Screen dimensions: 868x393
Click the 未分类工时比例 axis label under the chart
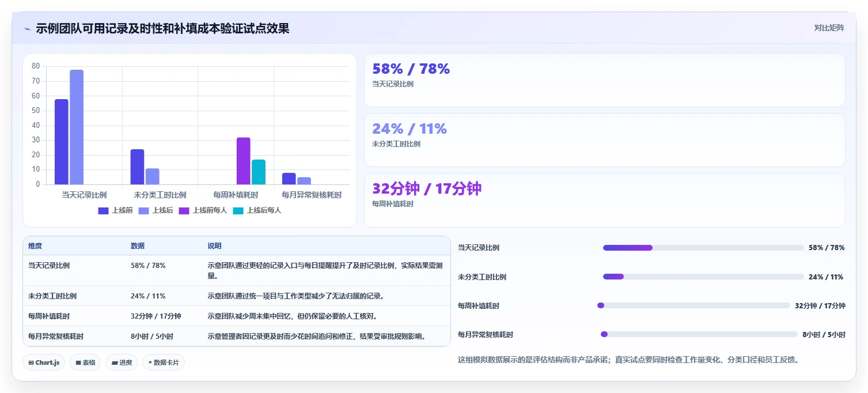click(x=160, y=195)
